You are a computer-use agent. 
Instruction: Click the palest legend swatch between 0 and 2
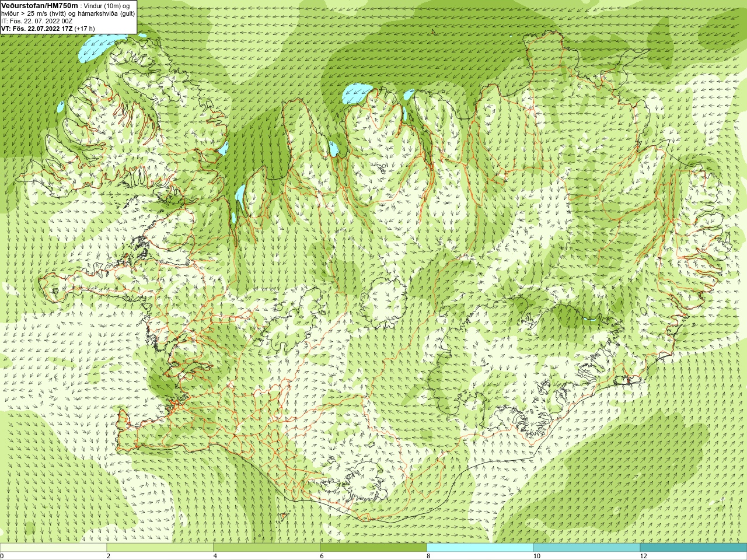click(x=53, y=548)
